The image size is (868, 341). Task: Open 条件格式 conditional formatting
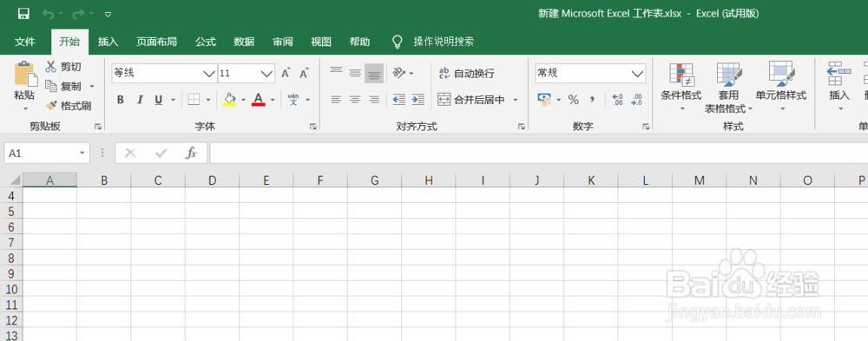(681, 86)
